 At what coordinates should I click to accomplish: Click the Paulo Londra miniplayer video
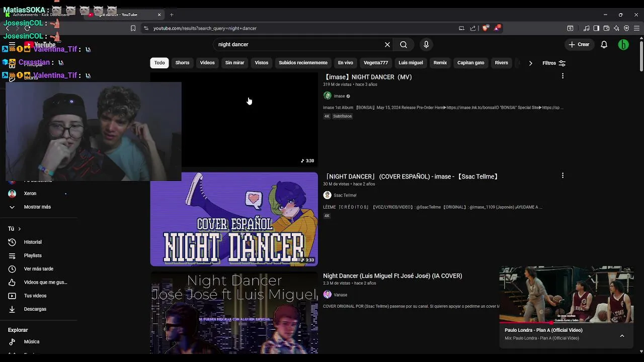coord(567,295)
